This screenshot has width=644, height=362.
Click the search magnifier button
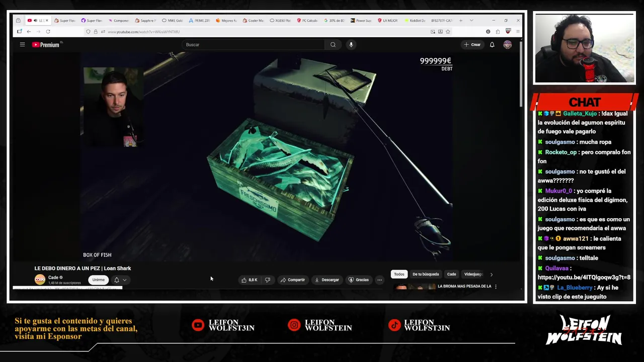click(333, 45)
